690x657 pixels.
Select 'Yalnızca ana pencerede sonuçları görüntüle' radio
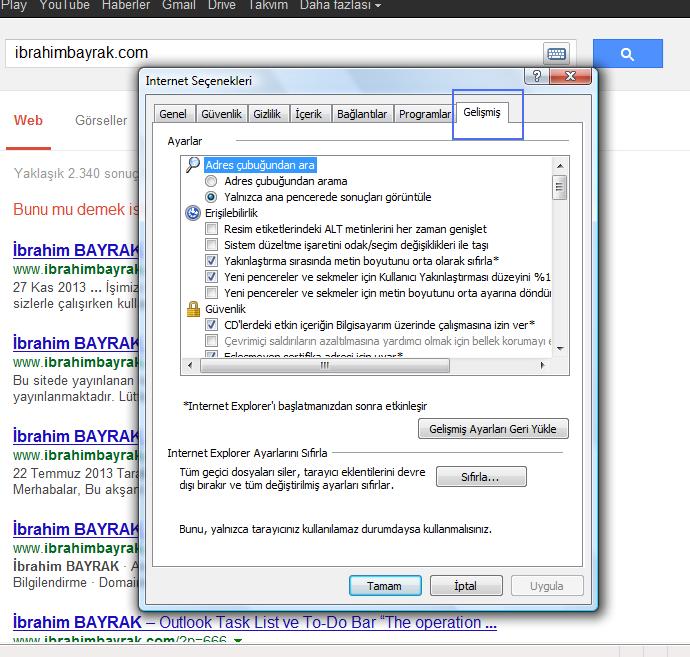(x=211, y=197)
